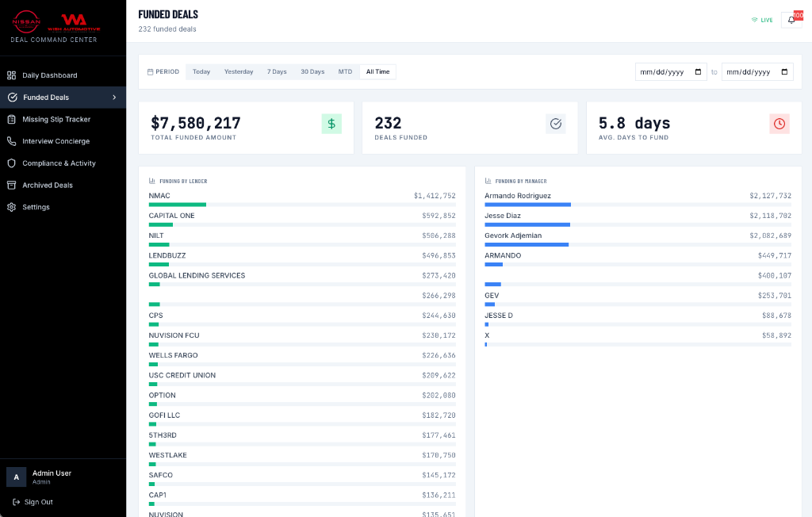Click the start date input field

click(x=671, y=72)
